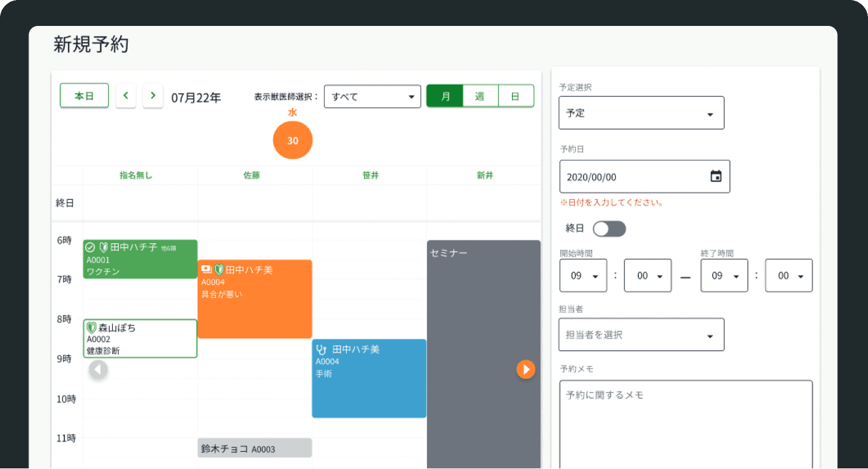Click the shield icon on 森山ぽち appointment
The width and height of the screenshot is (868, 469).
92,328
